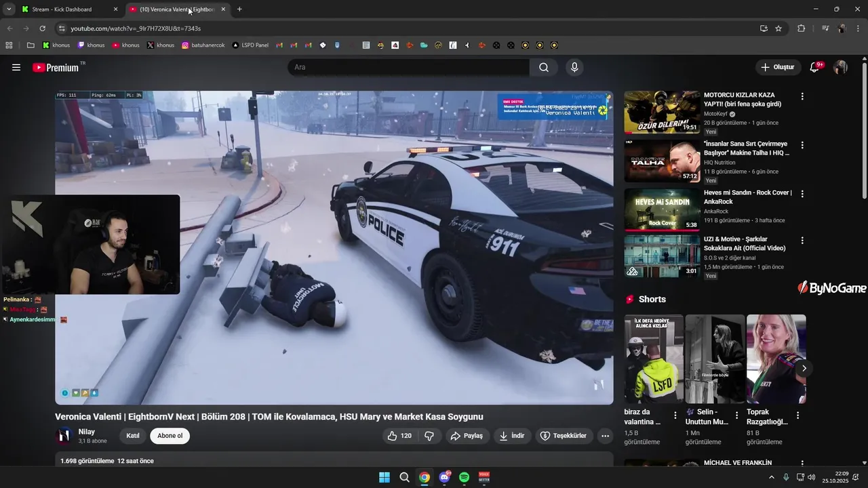Open options for 'biraz da valantina' short

click(x=675, y=415)
